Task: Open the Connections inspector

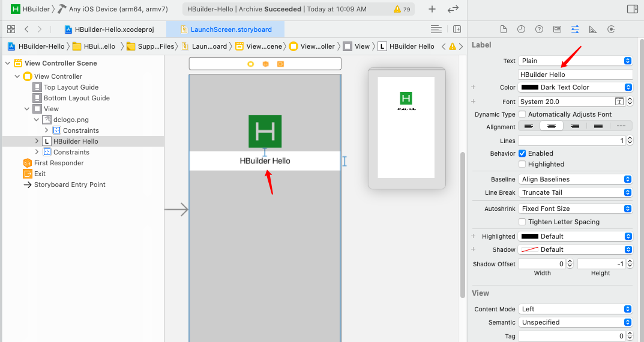Action: point(611,29)
